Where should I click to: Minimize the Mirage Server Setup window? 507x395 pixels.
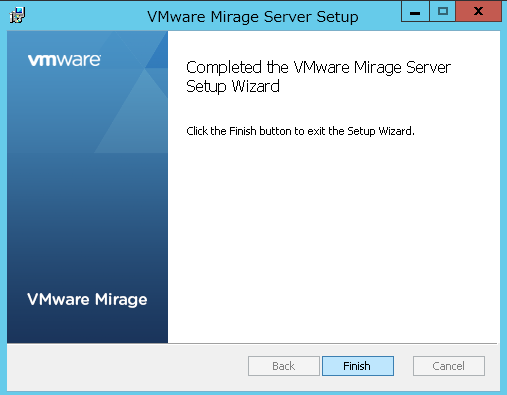coord(415,12)
